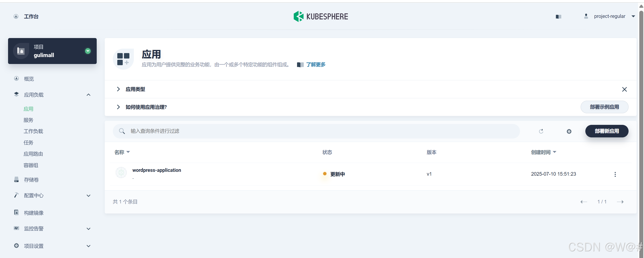Image resolution: width=644 pixels, height=258 pixels.
Task: Select 容器组 in the sidebar
Action: click(x=31, y=165)
